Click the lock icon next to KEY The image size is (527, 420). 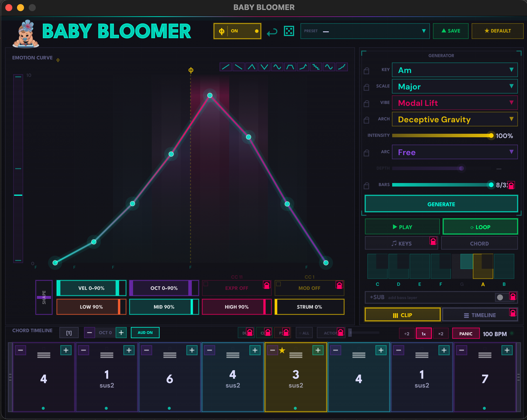coord(366,71)
